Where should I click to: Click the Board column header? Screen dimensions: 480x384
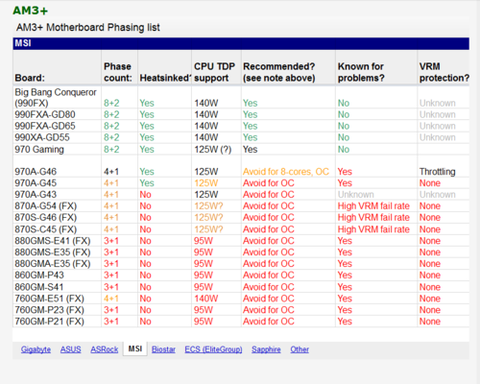tap(30, 78)
